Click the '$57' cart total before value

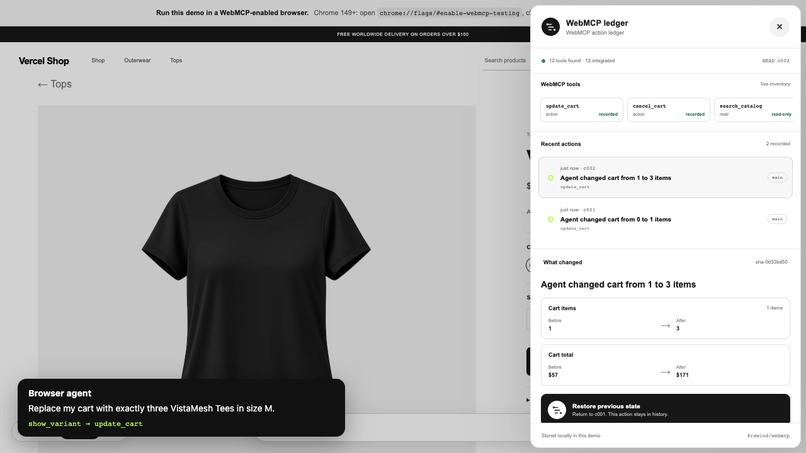click(553, 375)
